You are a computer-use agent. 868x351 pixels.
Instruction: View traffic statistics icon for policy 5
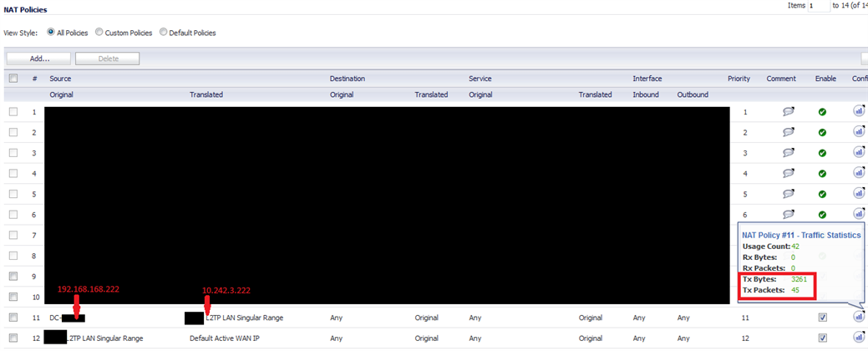[859, 193]
